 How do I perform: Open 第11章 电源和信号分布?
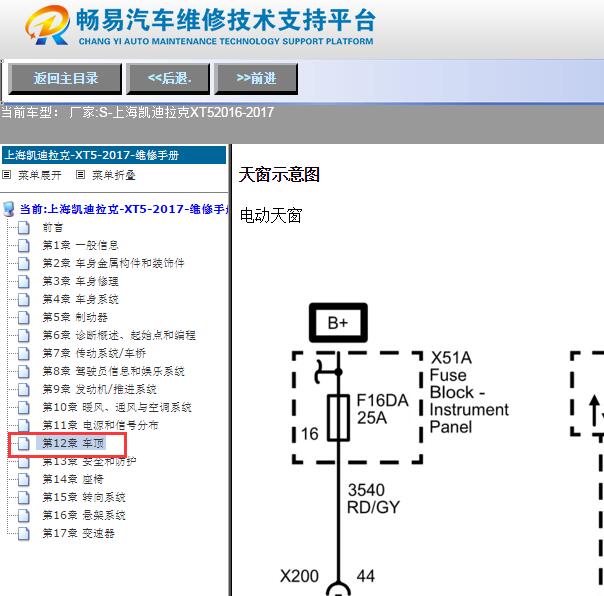click(x=101, y=425)
